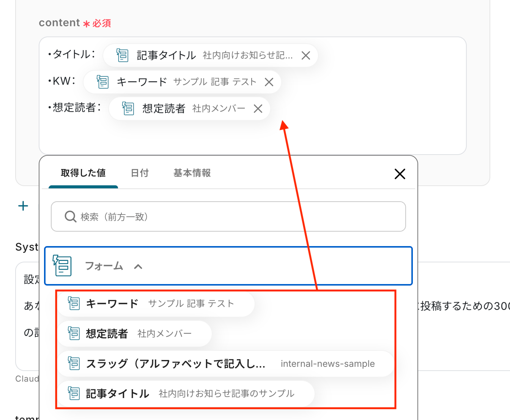Remove the 想定読者 chip from content
This screenshot has width=510, height=420.
258,109
